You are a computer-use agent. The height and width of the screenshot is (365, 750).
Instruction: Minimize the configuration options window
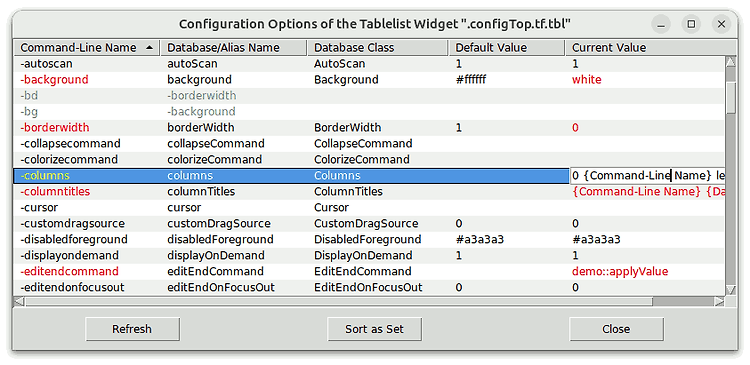pyautogui.click(x=661, y=24)
